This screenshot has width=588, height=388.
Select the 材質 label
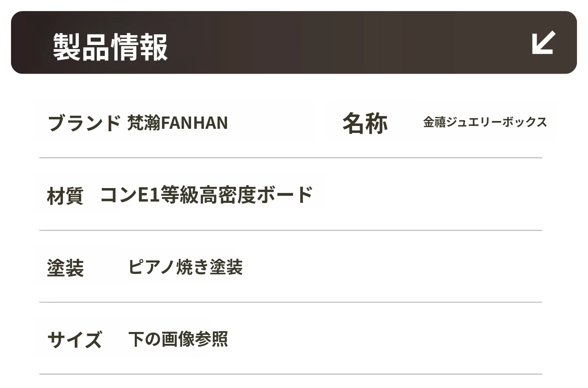coord(65,195)
